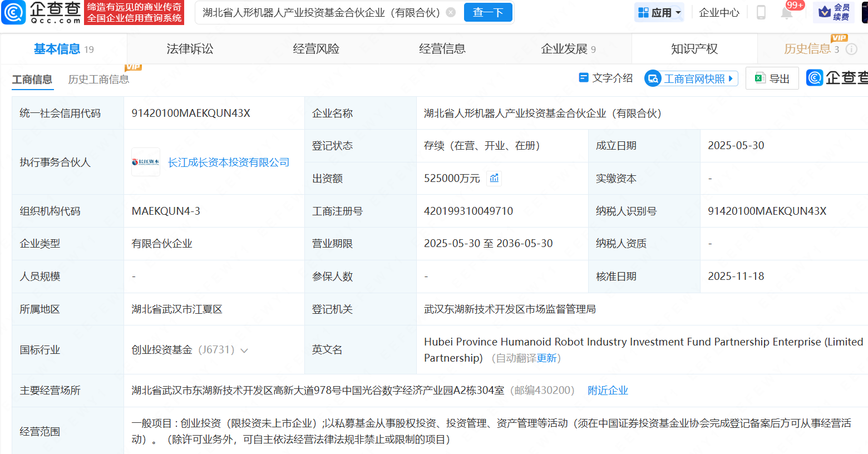Click the mobile phone icon
This screenshot has width=868, height=454.
tap(761, 12)
